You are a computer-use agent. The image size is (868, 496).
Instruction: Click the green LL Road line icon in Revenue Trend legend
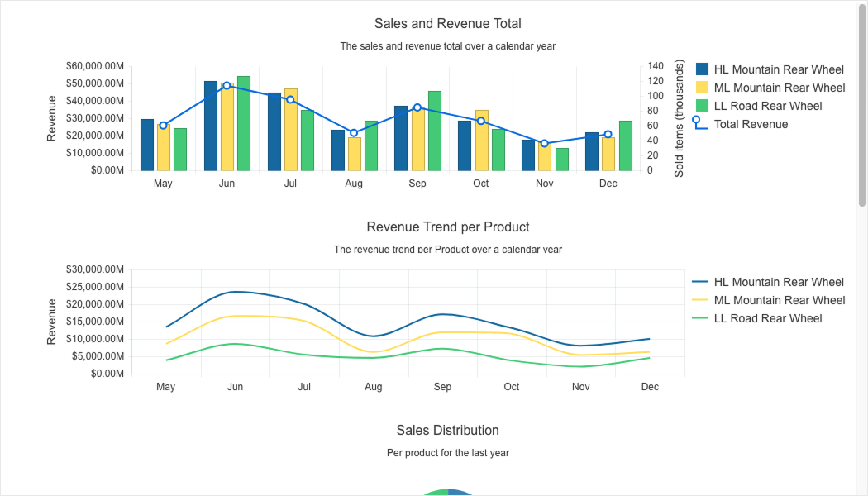coord(700,318)
